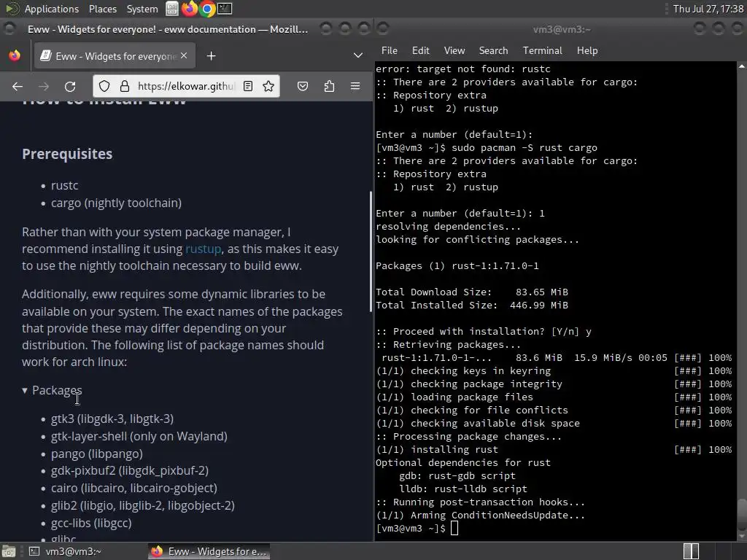Screen dimensions: 747x560
Task: Launch Chrome from top panel launcher
Action: [x=207, y=9]
